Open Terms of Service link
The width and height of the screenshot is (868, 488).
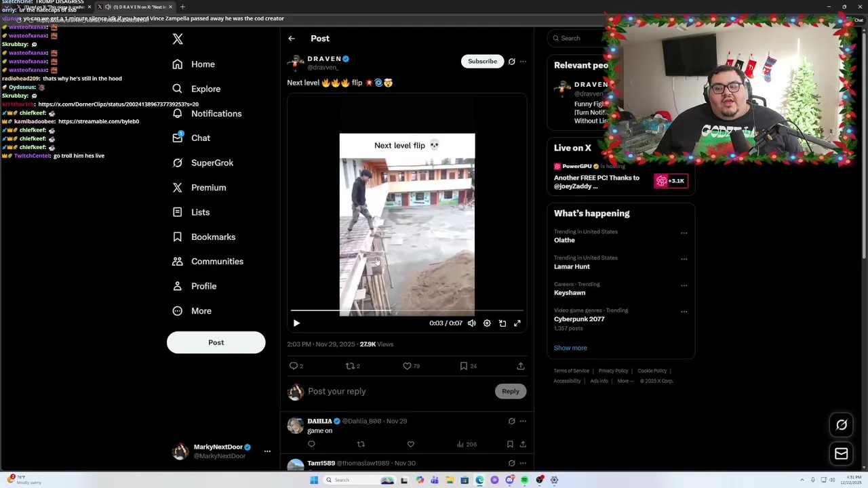pos(571,371)
